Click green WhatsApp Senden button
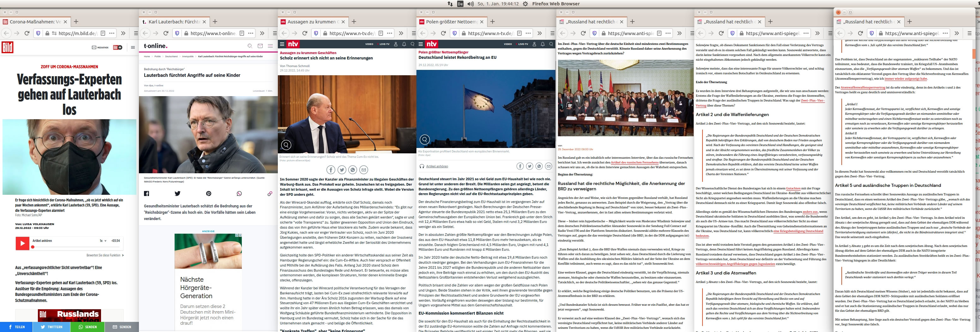Viewport: 980px width, 332px height. click(87, 327)
